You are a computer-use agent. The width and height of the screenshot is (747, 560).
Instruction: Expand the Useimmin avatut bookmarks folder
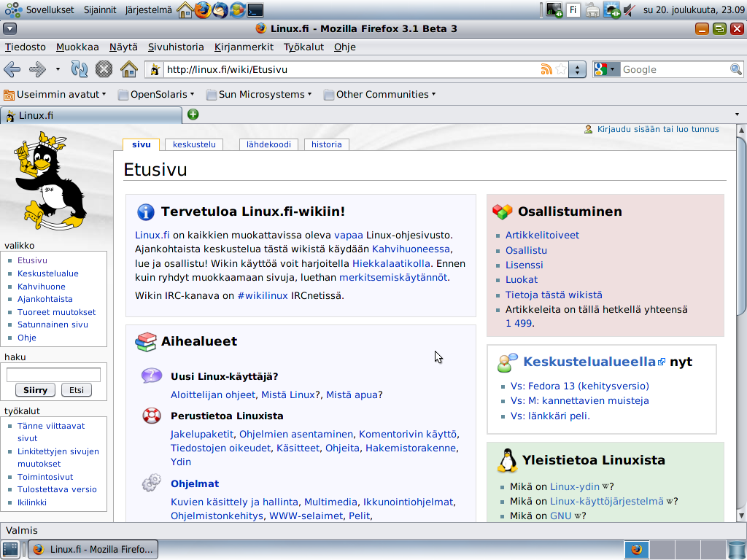point(55,94)
